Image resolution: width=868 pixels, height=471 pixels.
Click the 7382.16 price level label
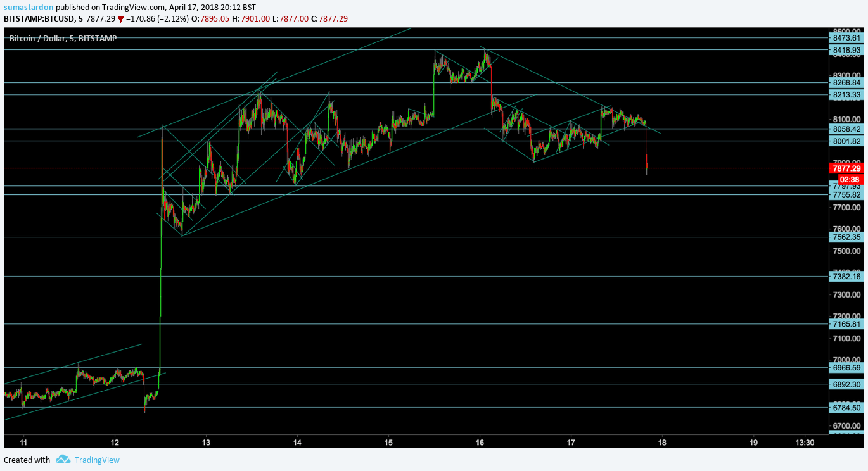point(846,277)
